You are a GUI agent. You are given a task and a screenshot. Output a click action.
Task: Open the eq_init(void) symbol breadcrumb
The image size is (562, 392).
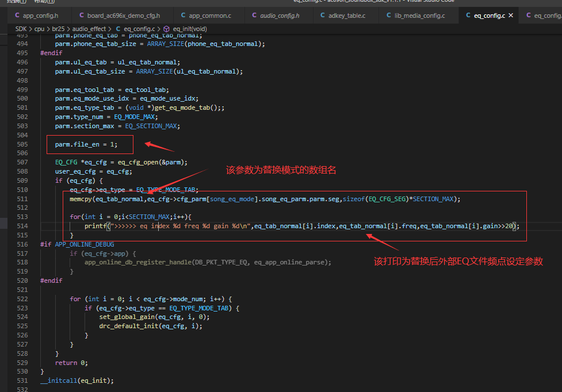click(x=185, y=29)
